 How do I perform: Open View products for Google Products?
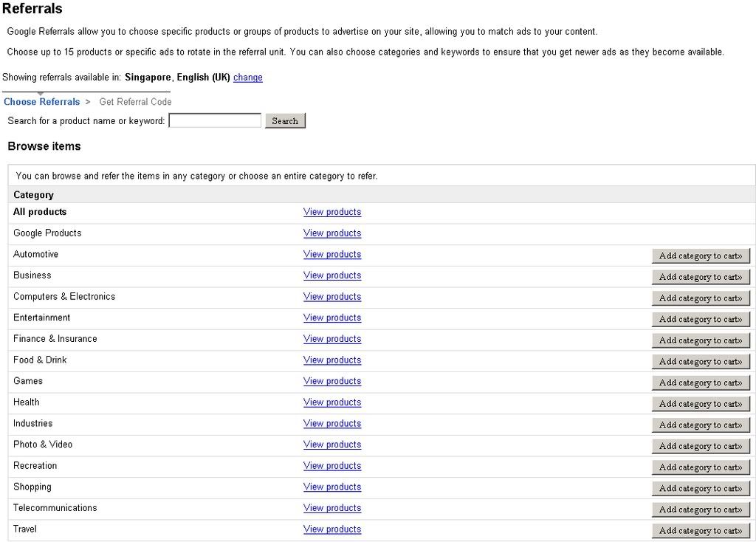[x=332, y=233]
